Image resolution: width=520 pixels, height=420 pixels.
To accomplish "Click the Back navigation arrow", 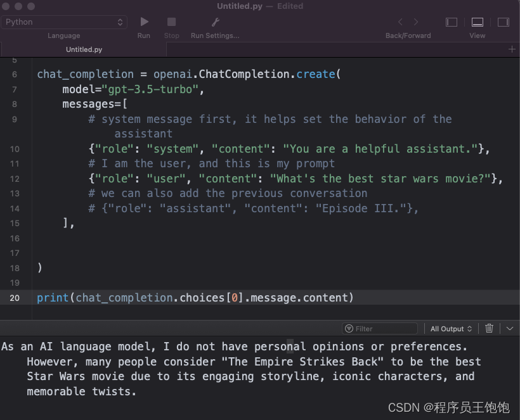I will [400, 21].
